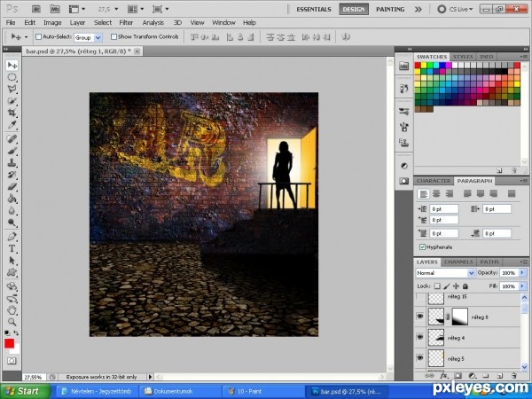Click the Windows Start button
Image resolution: width=532 pixels, height=399 pixels.
(x=25, y=391)
